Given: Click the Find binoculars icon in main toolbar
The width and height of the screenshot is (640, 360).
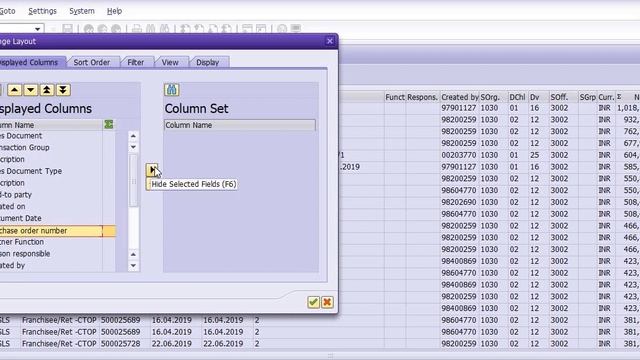Looking at the screenshot, I should 151,29.
